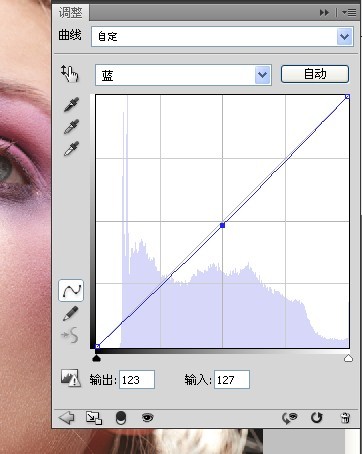This screenshot has width=362, height=454.
Task: Delete this adjustment layer with trash icon
Action: click(345, 418)
